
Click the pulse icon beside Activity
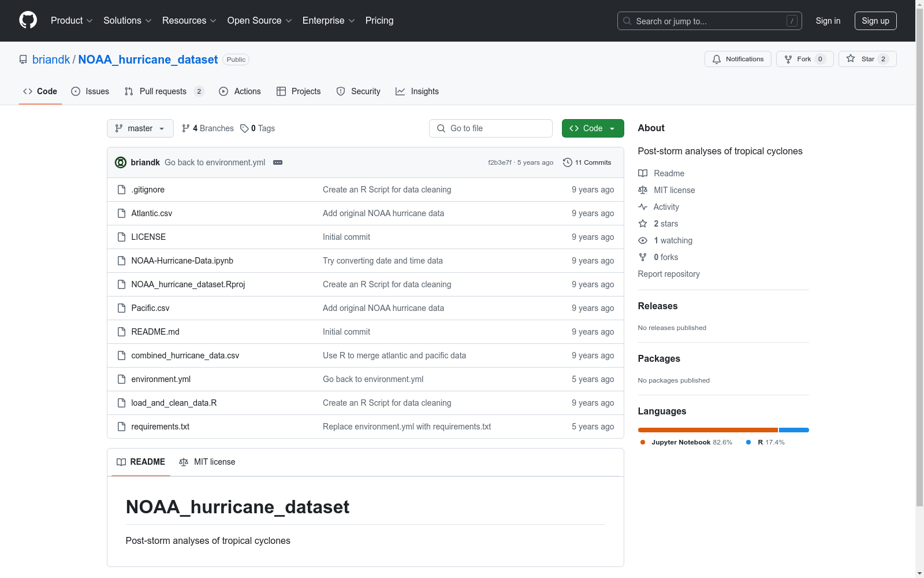click(643, 207)
